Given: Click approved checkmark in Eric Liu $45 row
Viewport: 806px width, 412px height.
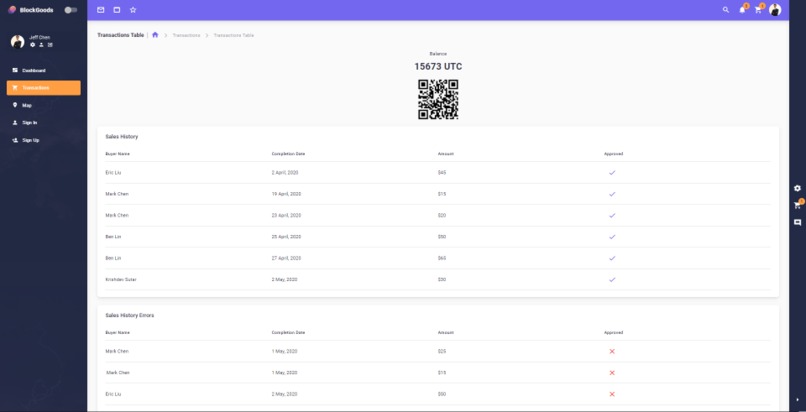Looking at the screenshot, I should [612, 173].
